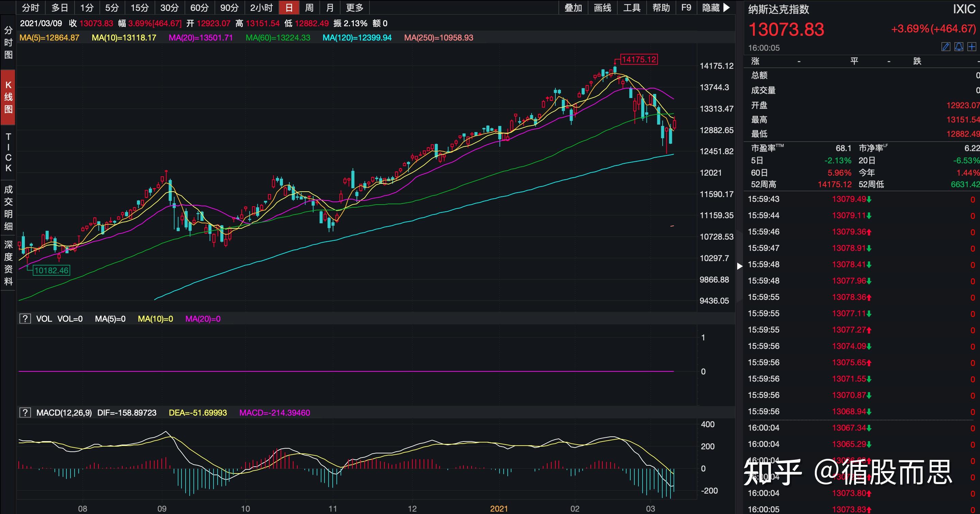
Task: Open the 叠加 overlay menu
Action: (573, 7)
